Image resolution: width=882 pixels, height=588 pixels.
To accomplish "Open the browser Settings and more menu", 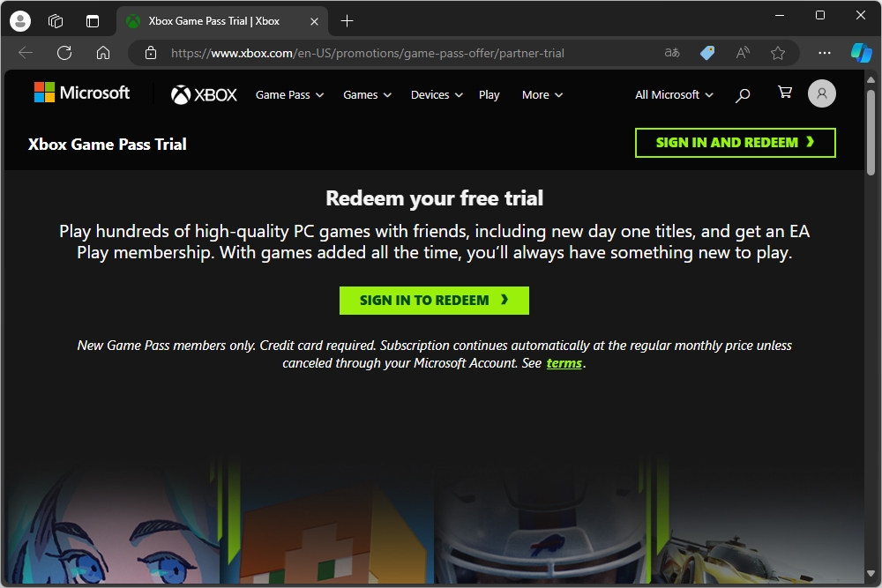I will (x=825, y=53).
